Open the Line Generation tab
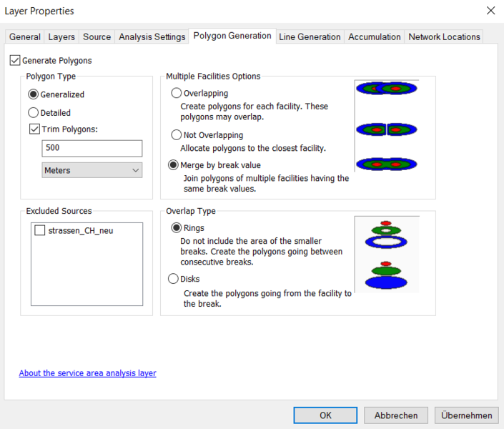 pos(310,37)
